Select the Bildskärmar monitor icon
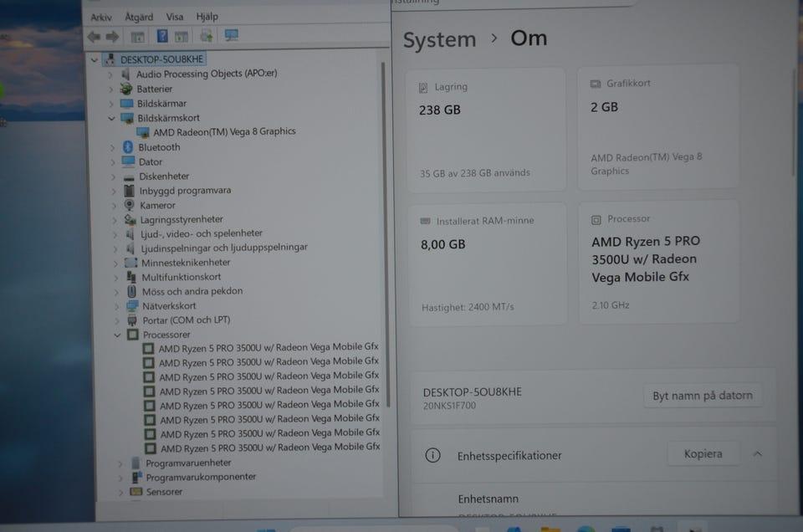Screen dimensions: 803x532 [126, 104]
